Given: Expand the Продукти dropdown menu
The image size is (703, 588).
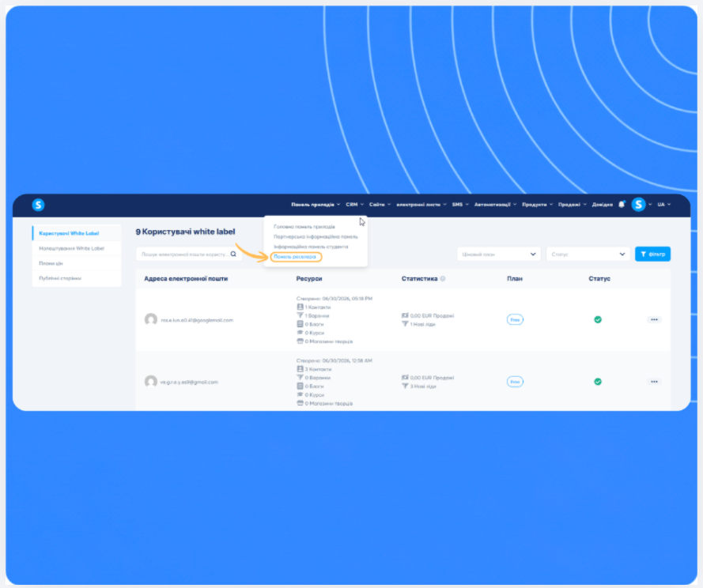Looking at the screenshot, I should click(537, 205).
